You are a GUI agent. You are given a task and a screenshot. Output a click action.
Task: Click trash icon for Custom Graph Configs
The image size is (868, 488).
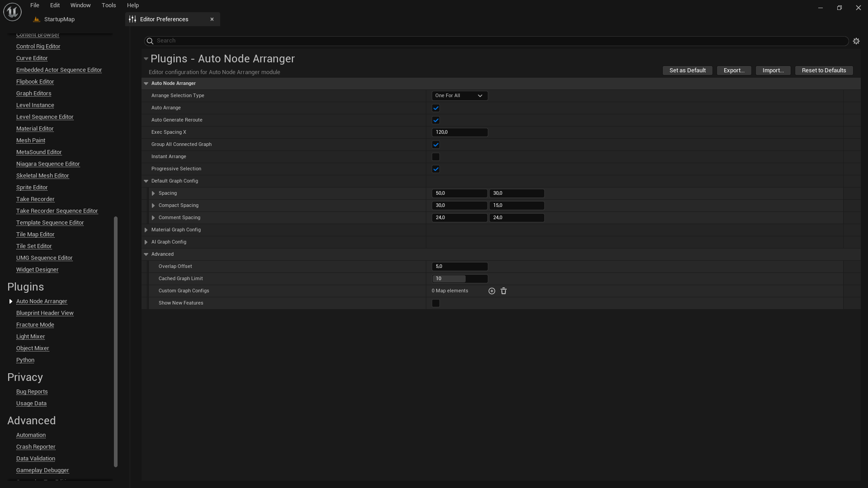pyautogui.click(x=504, y=291)
